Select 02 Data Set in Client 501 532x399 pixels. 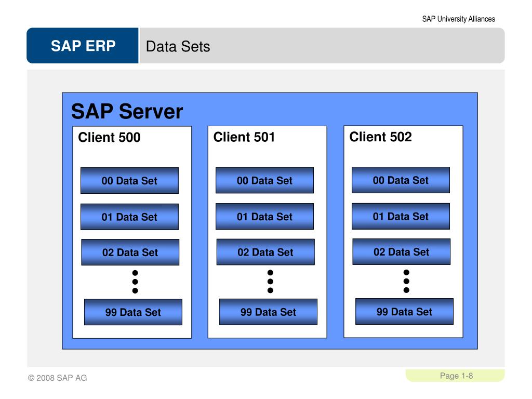pyautogui.click(x=265, y=252)
